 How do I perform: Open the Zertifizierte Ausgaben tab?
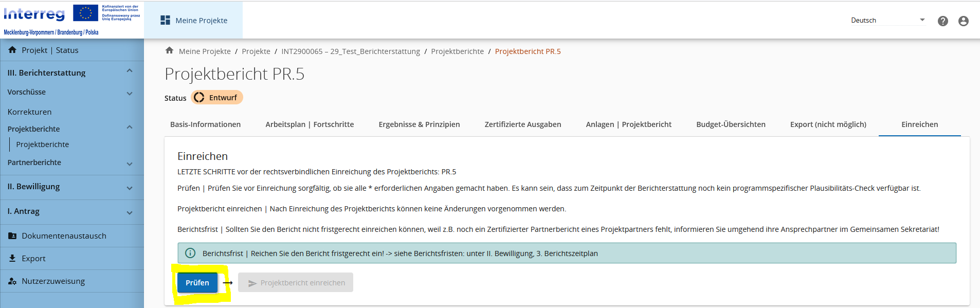(522, 124)
